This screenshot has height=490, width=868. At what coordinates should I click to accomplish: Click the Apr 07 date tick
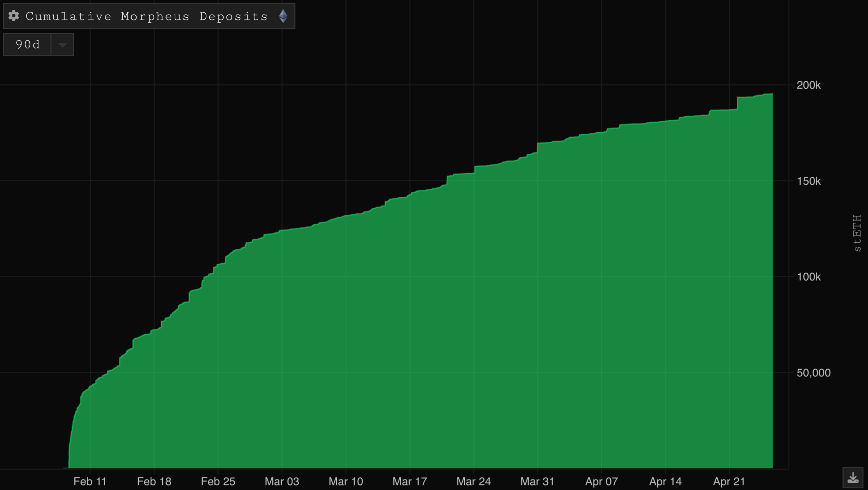601,482
